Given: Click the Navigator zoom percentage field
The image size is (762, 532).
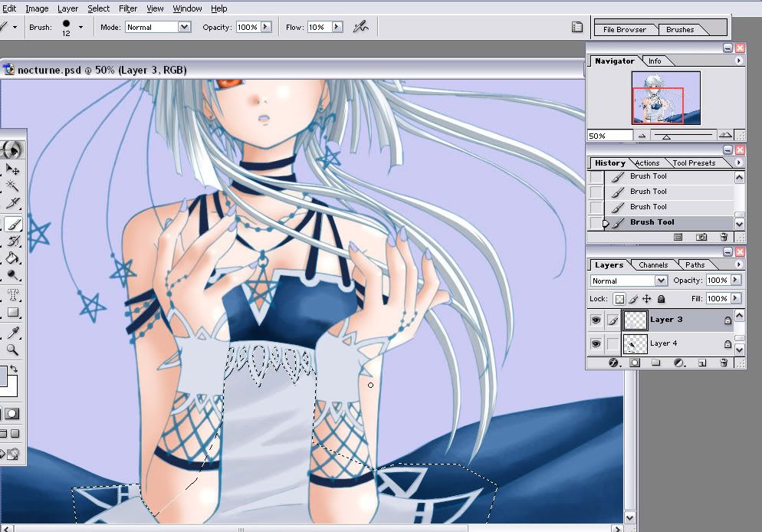Looking at the screenshot, I should [x=610, y=136].
